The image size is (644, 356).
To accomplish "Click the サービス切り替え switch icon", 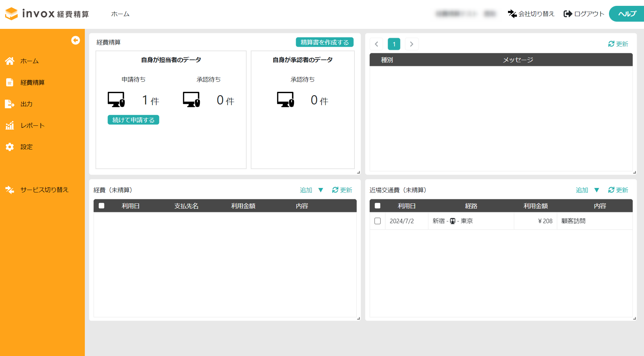I will pyautogui.click(x=10, y=190).
